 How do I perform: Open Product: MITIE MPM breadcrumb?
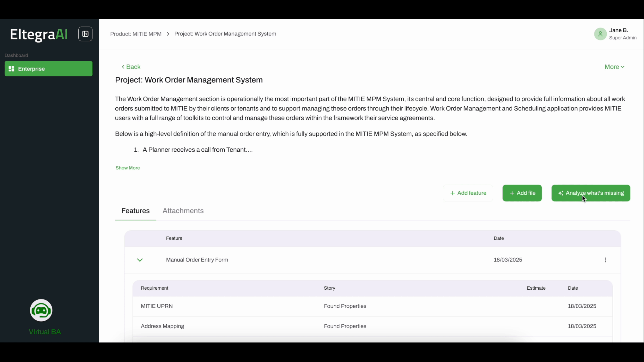pos(136,34)
